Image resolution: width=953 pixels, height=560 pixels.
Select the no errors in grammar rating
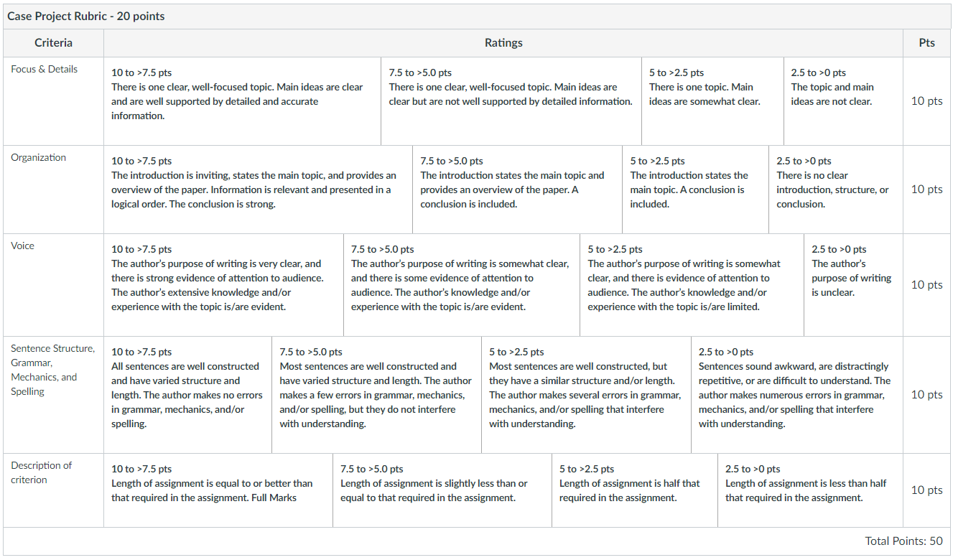[x=187, y=395]
